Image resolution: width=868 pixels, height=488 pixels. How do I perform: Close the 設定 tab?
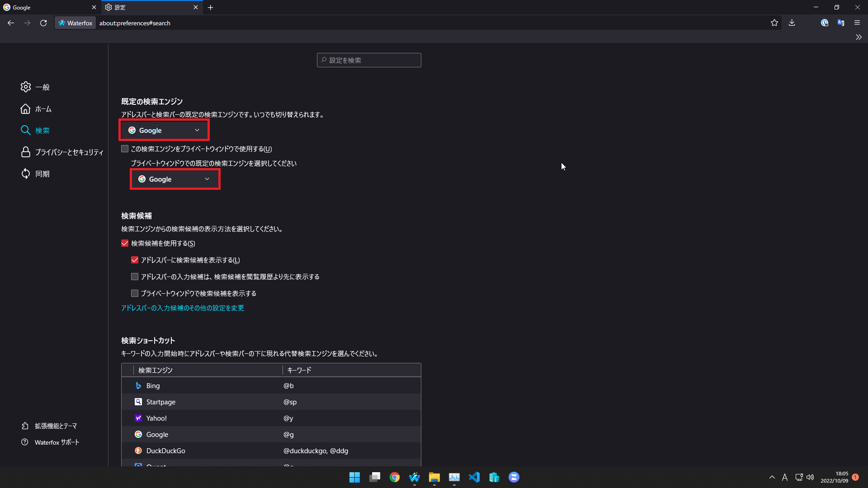pyautogui.click(x=196, y=7)
